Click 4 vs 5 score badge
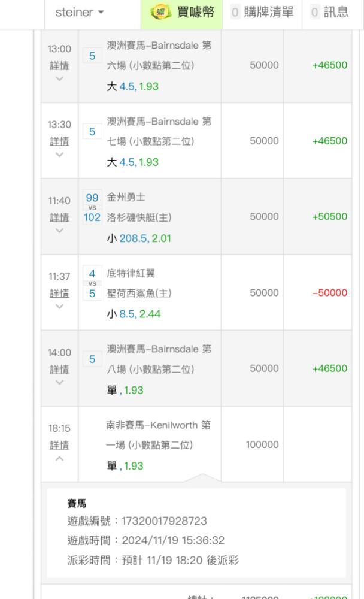 click(92, 285)
